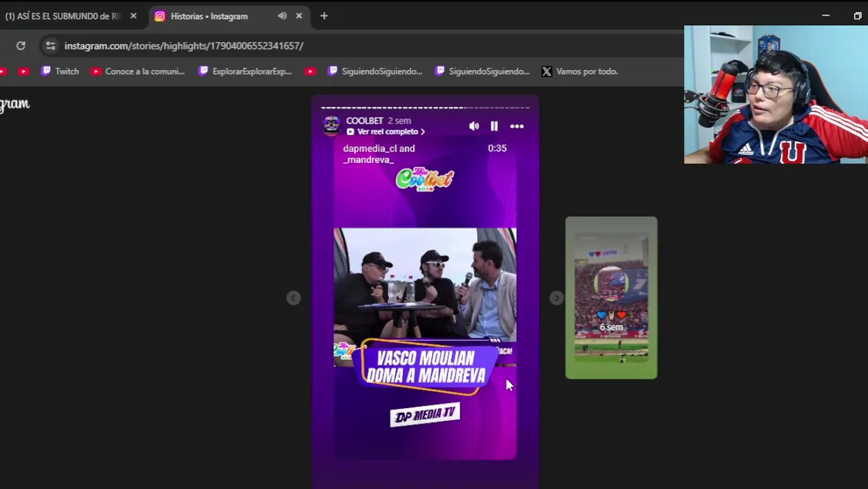Open the Twitch bookmark
The height and width of the screenshot is (489, 868).
click(60, 71)
